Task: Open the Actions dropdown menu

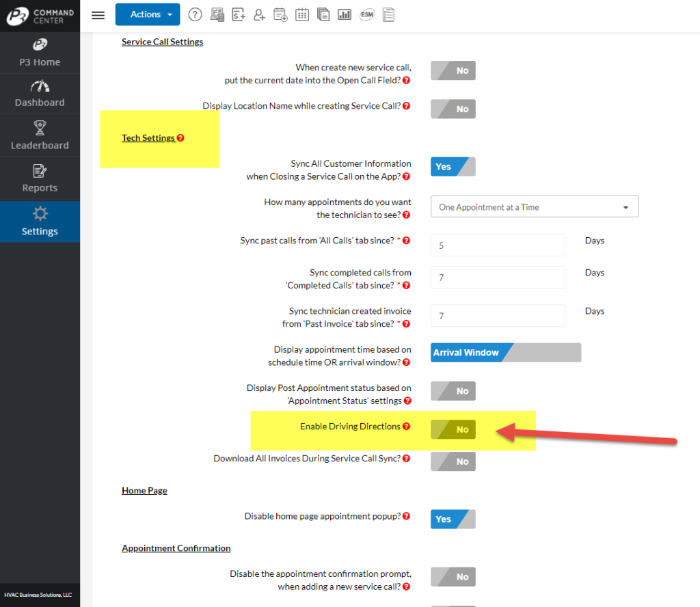Action: pos(148,14)
